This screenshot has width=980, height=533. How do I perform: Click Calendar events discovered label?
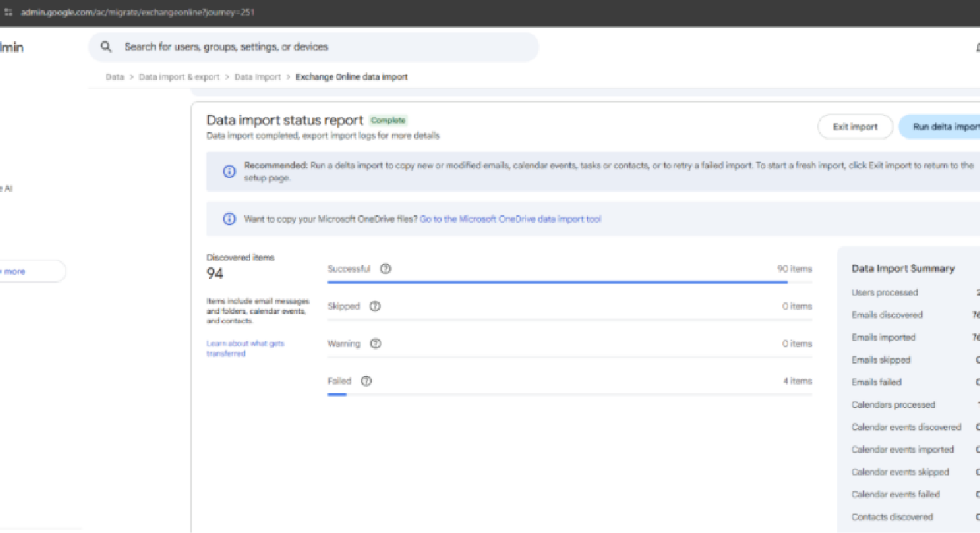coord(906,427)
